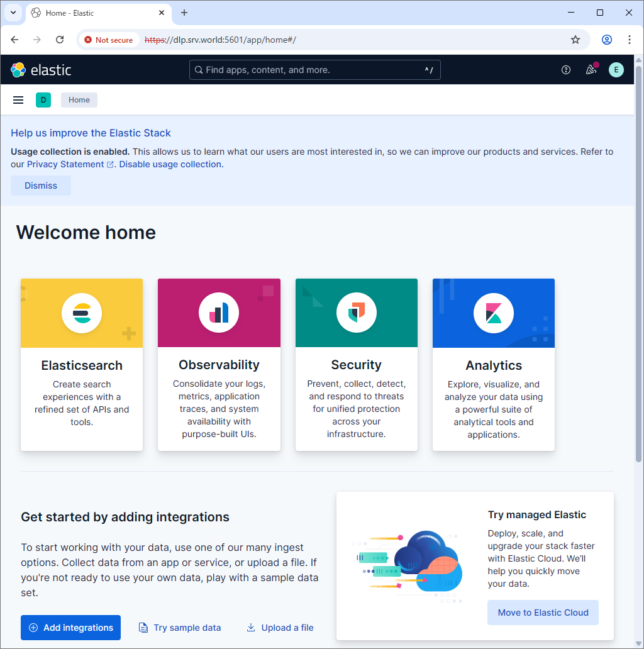Toggle the hamburger navigation menu

pyautogui.click(x=18, y=100)
